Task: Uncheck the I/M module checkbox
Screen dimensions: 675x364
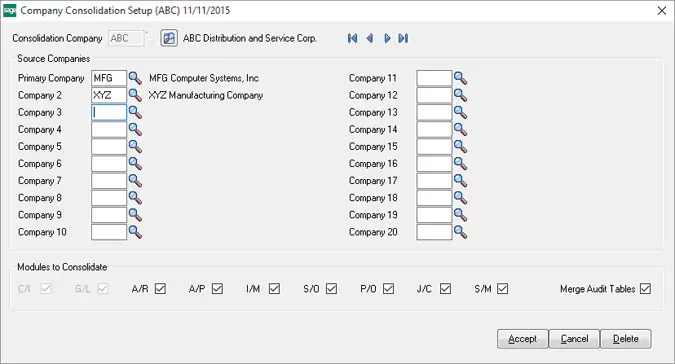Action: click(274, 289)
